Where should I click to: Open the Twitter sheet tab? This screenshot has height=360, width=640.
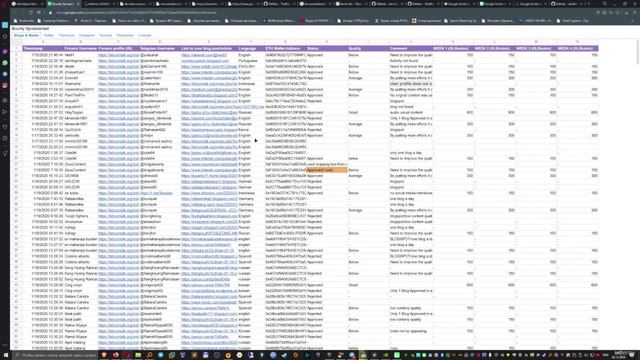click(x=49, y=36)
